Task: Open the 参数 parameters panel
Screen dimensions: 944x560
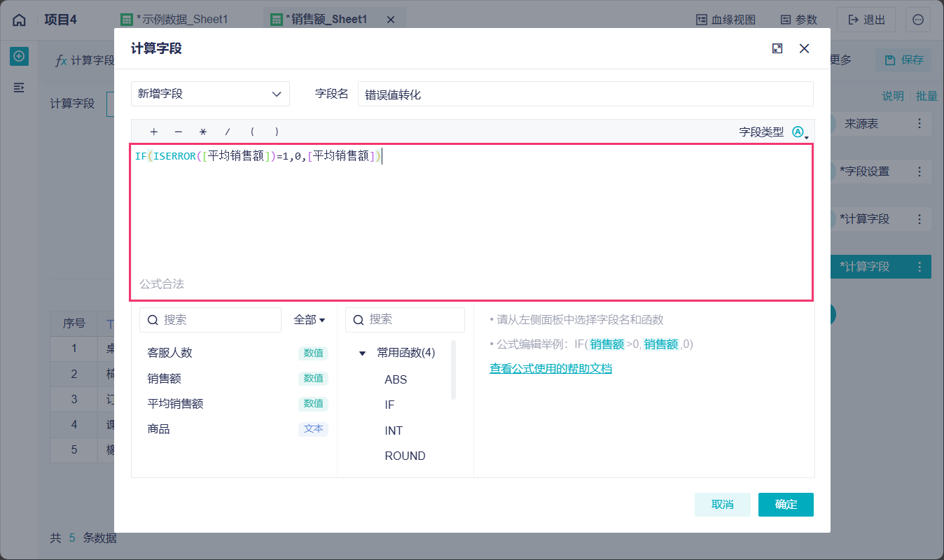Action: click(798, 20)
